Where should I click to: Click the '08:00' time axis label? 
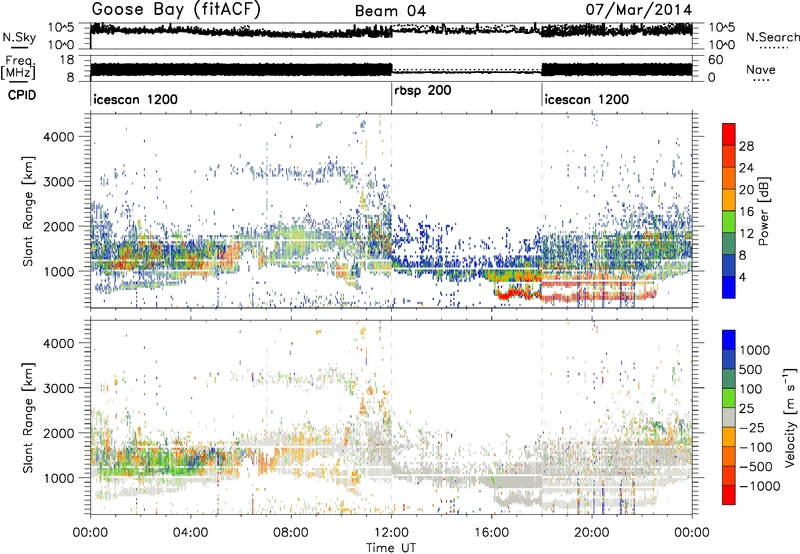(x=291, y=533)
